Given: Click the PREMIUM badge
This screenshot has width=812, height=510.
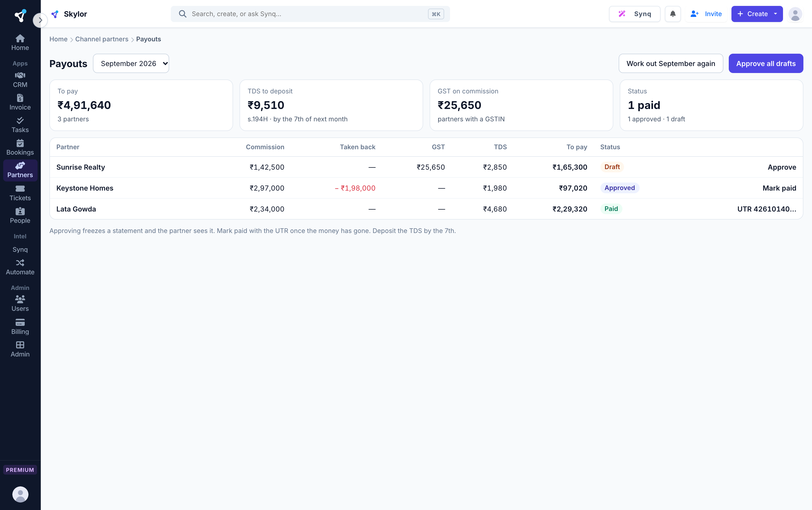Looking at the screenshot, I should point(20,470).
